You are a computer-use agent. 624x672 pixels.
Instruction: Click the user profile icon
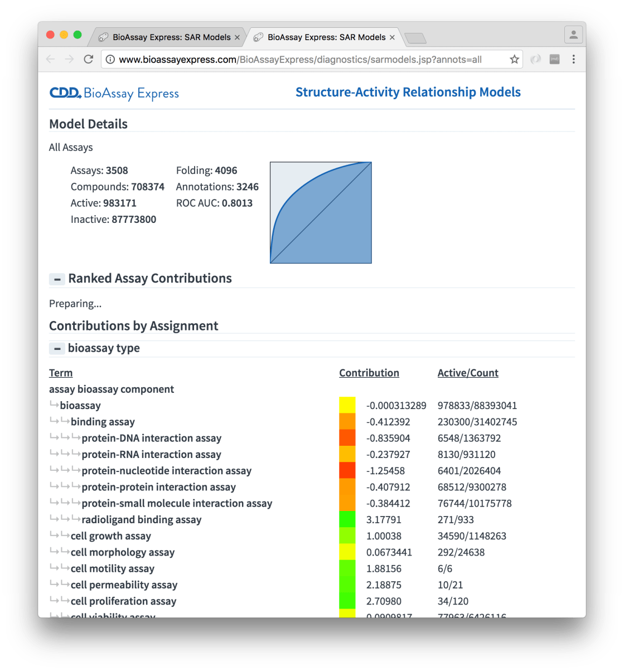(x=573, y=35)
